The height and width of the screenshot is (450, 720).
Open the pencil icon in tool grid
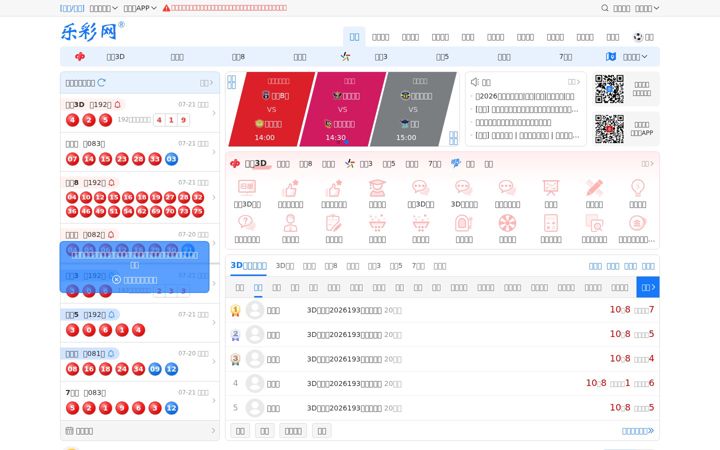point(594,187)
